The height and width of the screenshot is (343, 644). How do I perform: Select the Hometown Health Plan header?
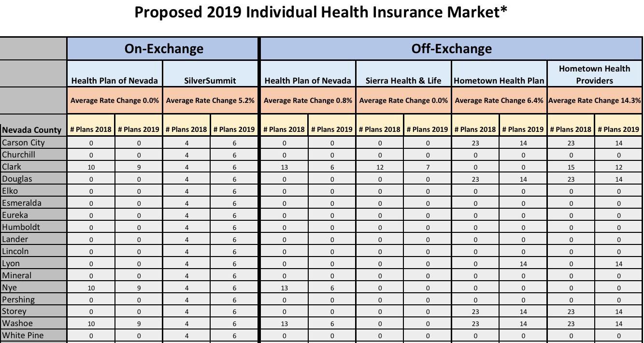[x=499, y=81]
